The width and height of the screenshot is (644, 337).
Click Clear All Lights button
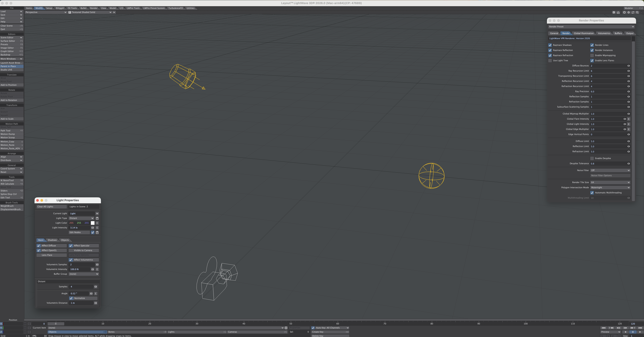pos(52,207)
